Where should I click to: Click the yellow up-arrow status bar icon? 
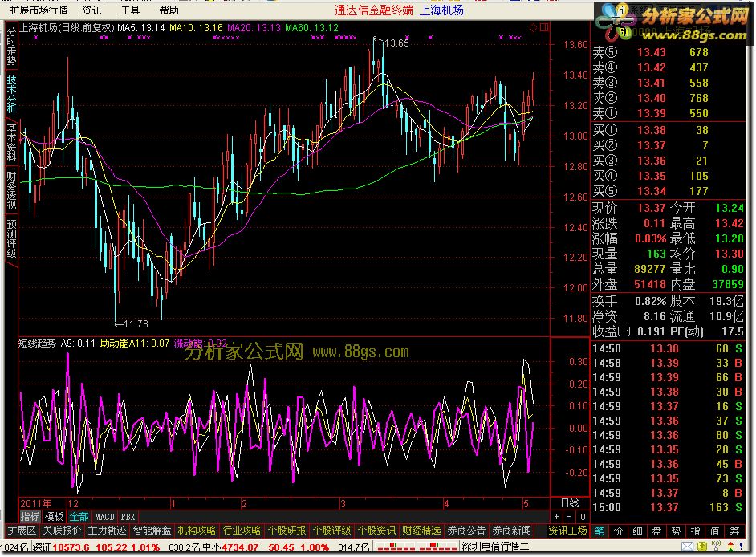(702, 547)
